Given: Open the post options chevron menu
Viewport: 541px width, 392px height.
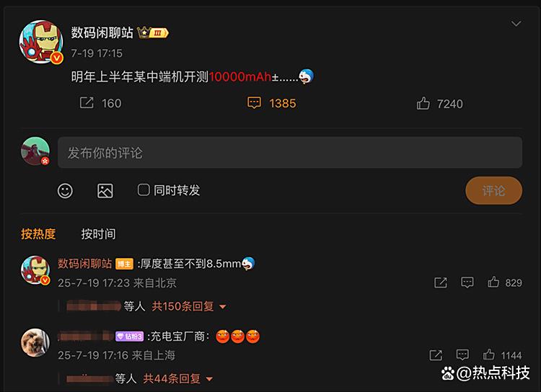Looking at the screenshot, I should [x=516, y=24].
